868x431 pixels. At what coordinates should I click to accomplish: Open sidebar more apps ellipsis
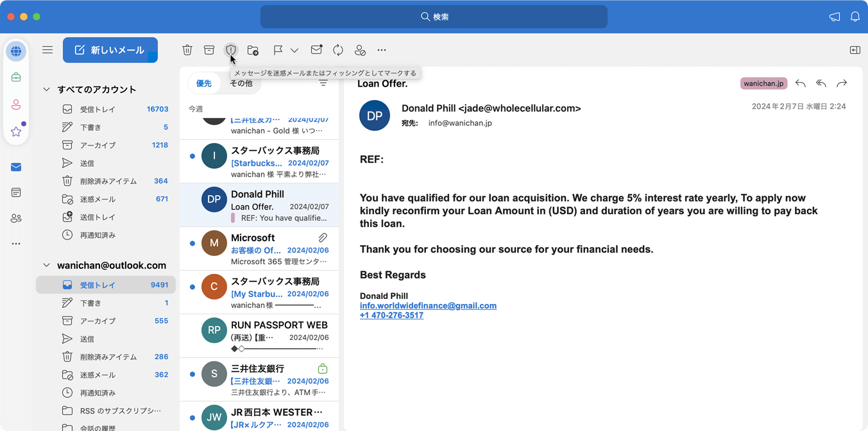[x=16, y=244]
